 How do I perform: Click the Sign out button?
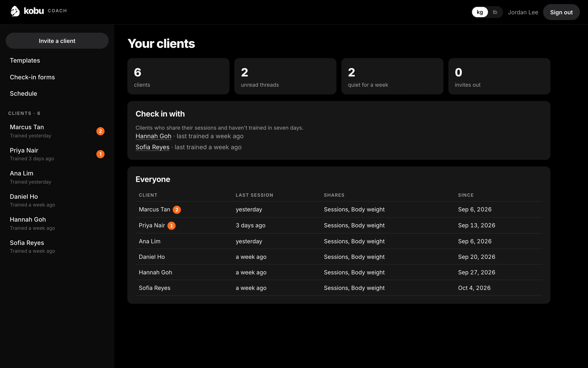point(561,12)
